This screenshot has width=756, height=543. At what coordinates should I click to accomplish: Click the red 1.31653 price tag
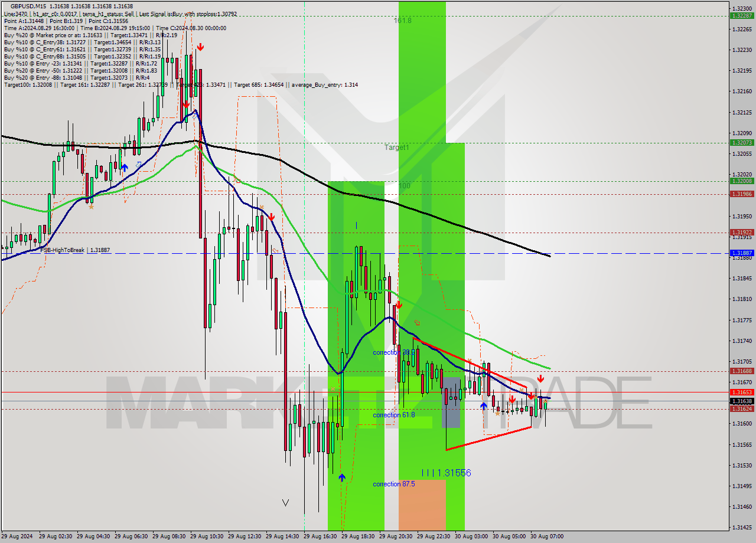(741, 392)
